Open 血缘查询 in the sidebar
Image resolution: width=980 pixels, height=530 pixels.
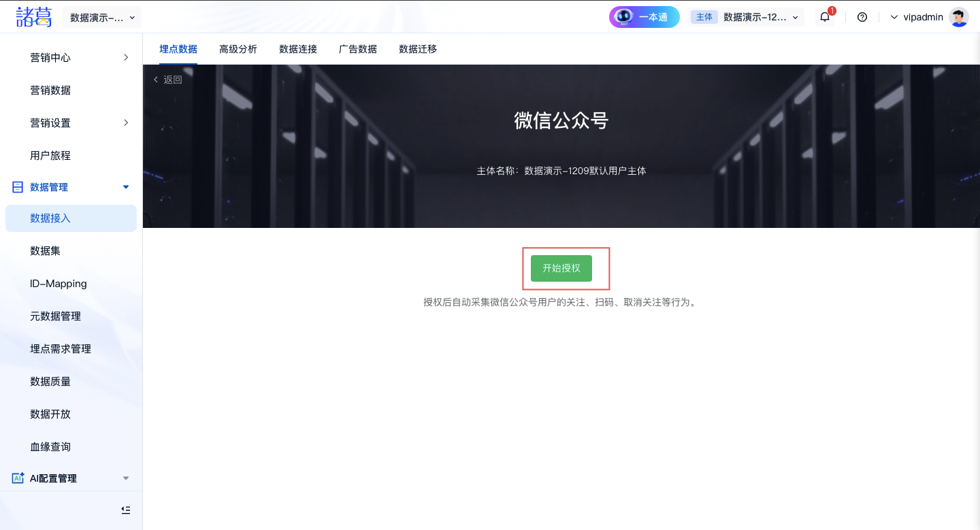[50, 447]
